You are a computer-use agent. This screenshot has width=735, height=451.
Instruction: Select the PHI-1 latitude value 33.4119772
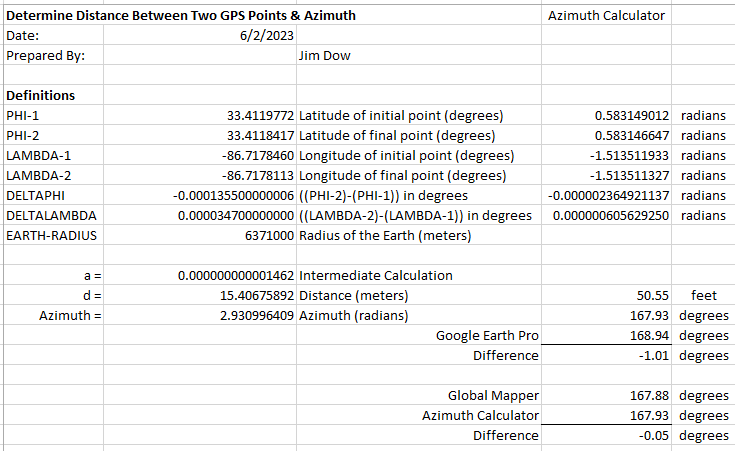(258, 116)
